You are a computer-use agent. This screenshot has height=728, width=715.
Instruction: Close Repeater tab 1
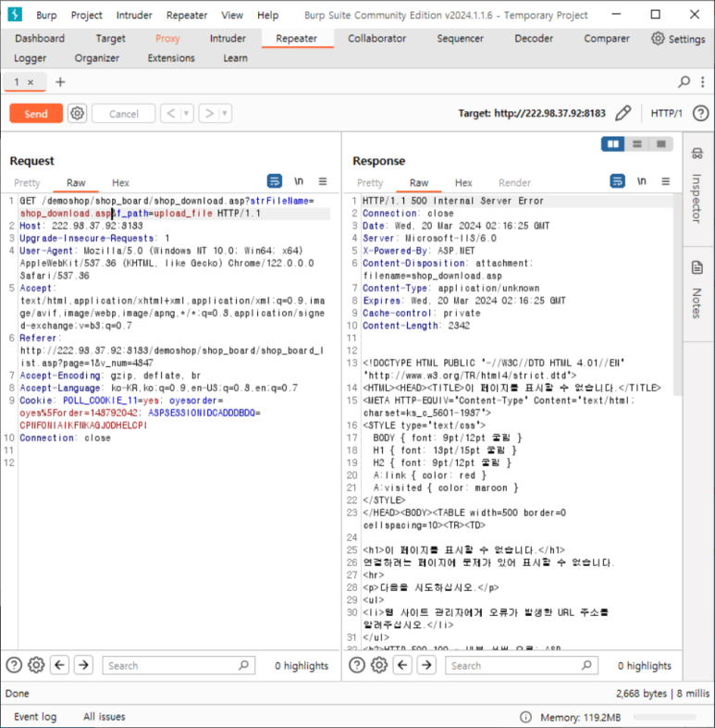pyautogui.click(x=31, y=82)
